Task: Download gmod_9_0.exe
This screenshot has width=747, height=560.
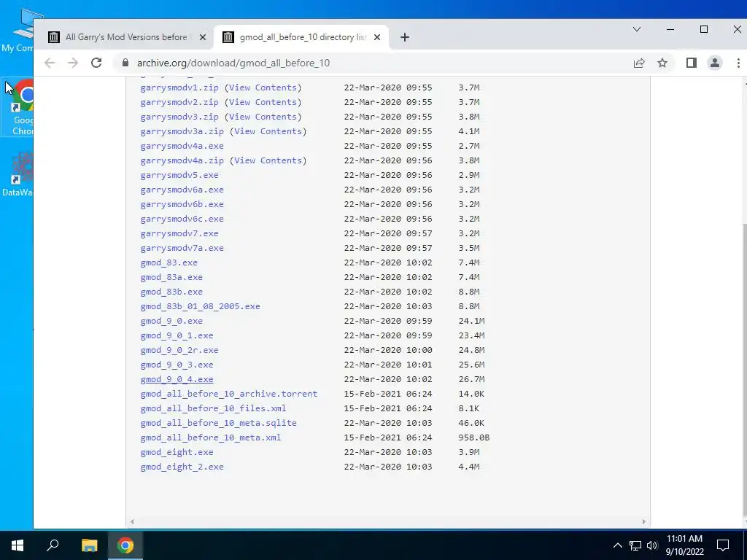Action: 171,321
